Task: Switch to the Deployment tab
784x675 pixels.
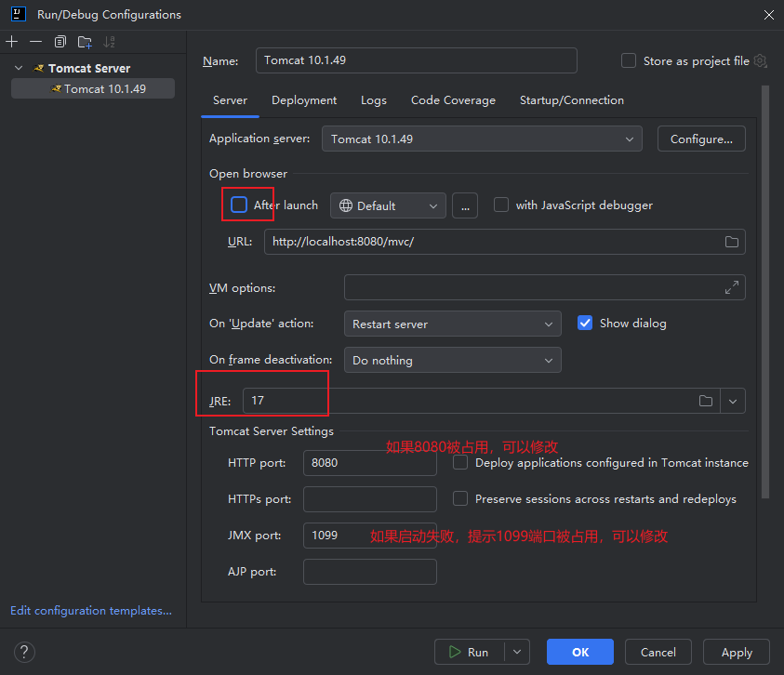Action: point(304,100)
